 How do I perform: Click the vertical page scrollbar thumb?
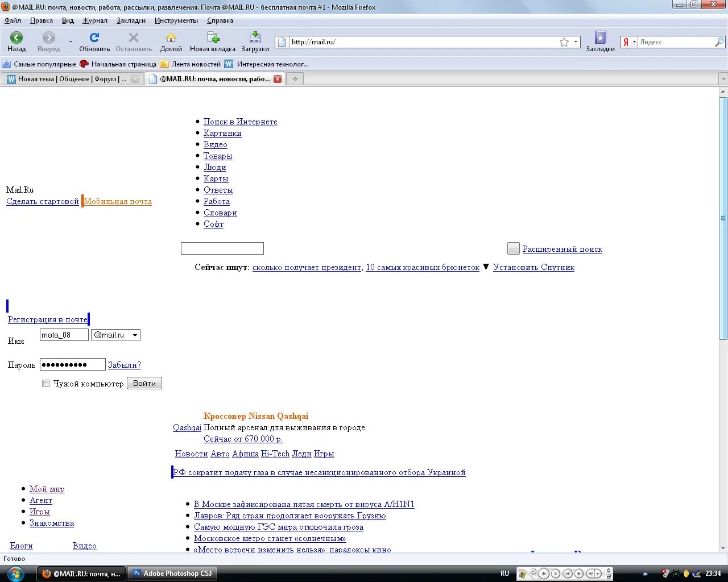[723, 218]
